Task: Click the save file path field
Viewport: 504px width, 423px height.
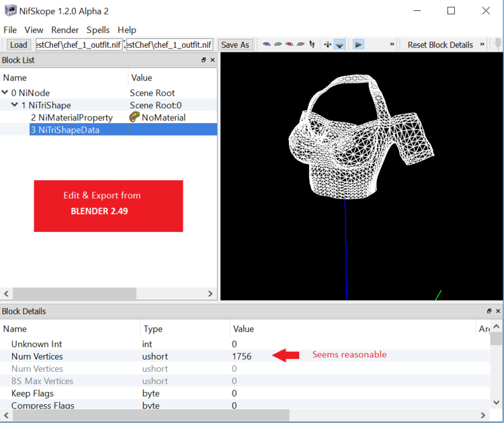Action: (169, 44)
